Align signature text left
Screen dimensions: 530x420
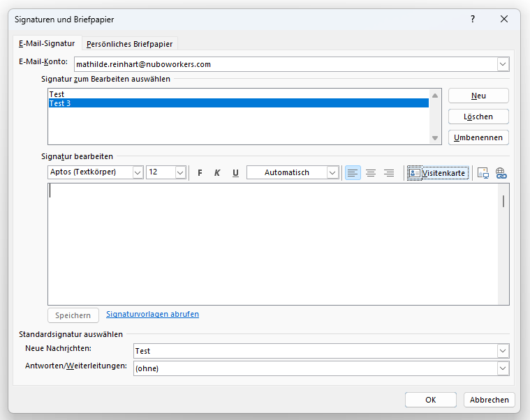[353, 173]
